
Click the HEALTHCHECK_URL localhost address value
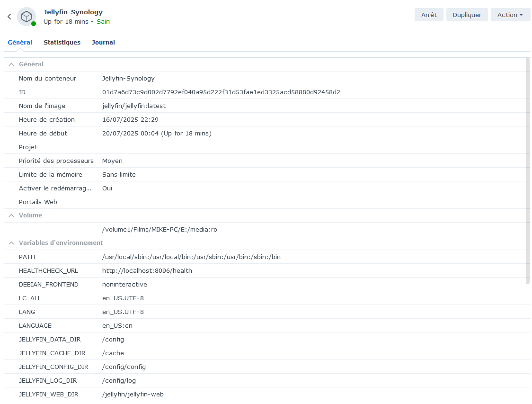(147, 271)
